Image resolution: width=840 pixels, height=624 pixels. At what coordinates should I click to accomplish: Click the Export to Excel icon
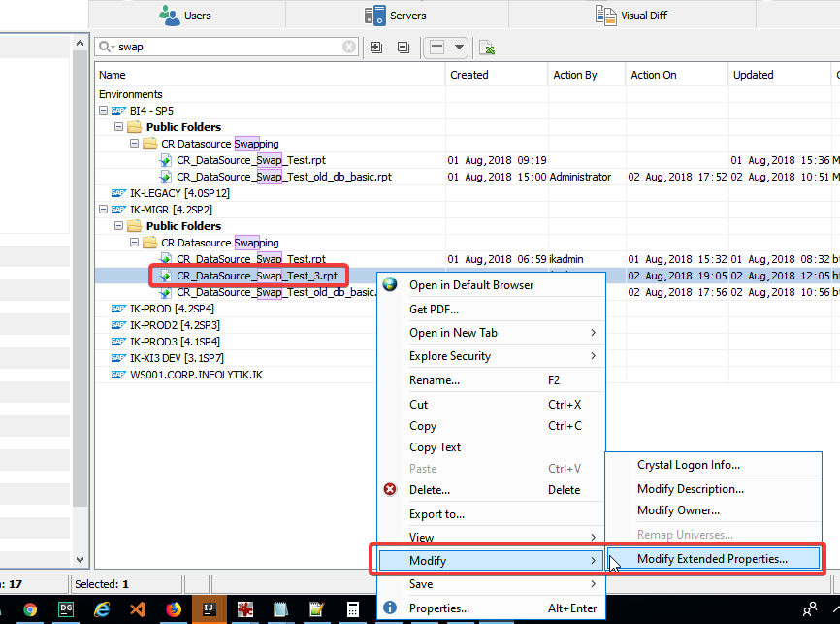pyautogui.click(x=486, y=48)
